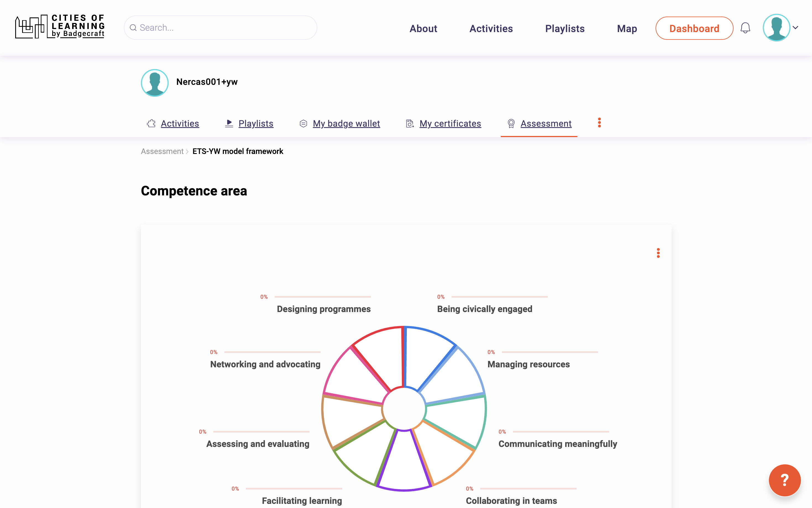
Task: Click the Cities of Learning logo
Action: tap(60, 27)
